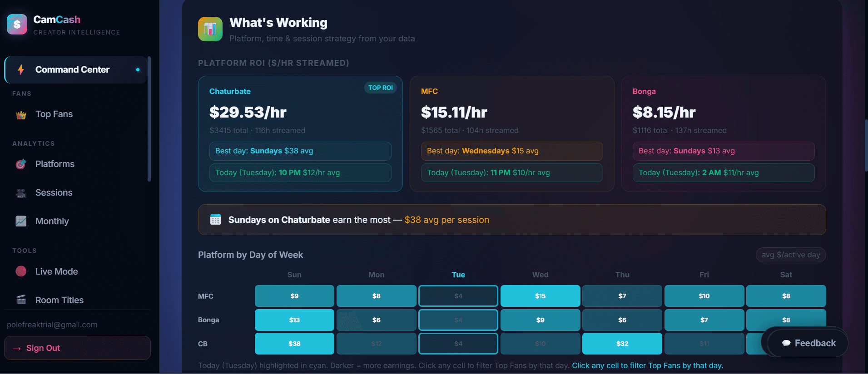Open the Feedback button
This screenshot has height=374, width=868.
[808, 343]
